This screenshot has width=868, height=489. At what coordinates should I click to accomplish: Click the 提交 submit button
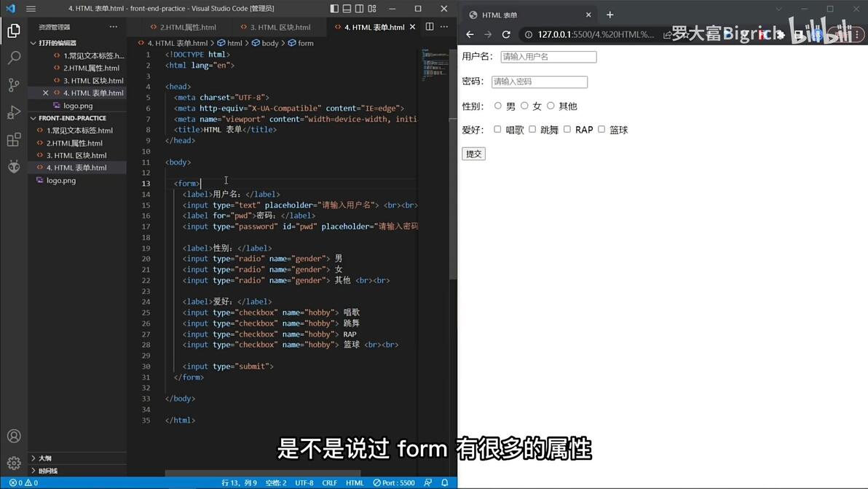point(473,154)
